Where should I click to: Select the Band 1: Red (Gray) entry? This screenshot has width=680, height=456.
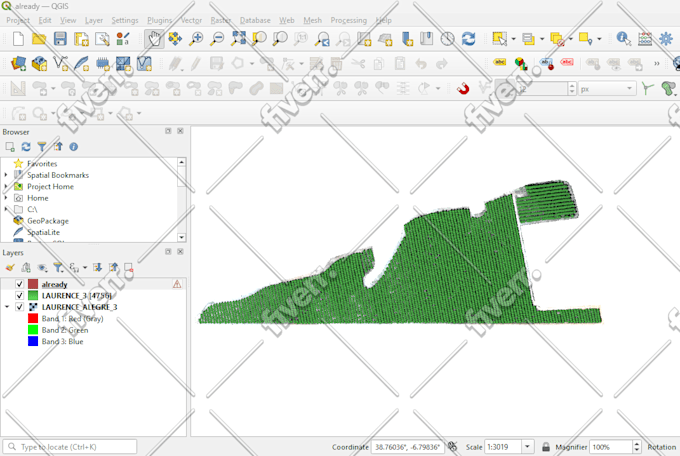(72, 318)
